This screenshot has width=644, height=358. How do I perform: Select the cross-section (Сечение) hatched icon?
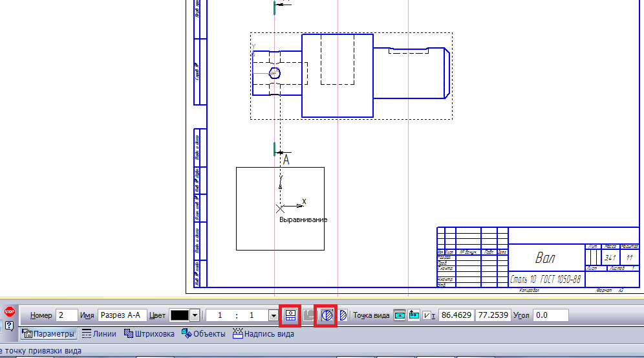pyautogui.click(x=343, y=315)
